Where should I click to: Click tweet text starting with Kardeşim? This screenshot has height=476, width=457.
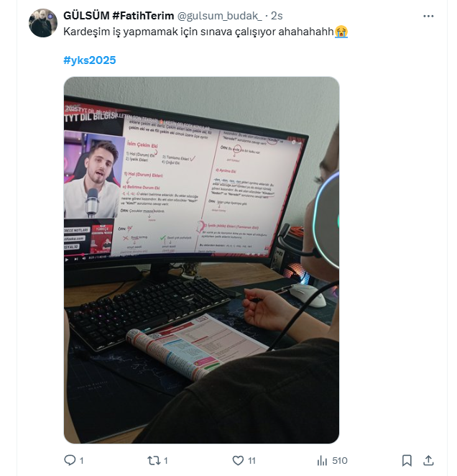coord(198,32)
